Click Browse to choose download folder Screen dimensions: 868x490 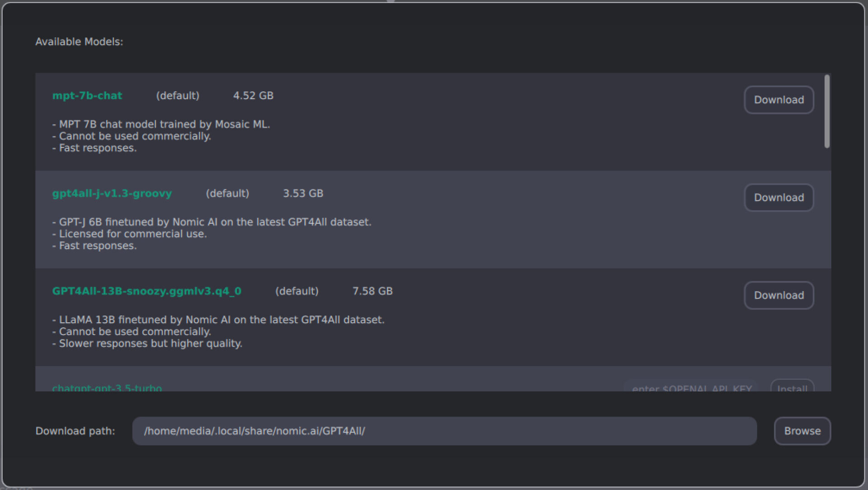802,431
